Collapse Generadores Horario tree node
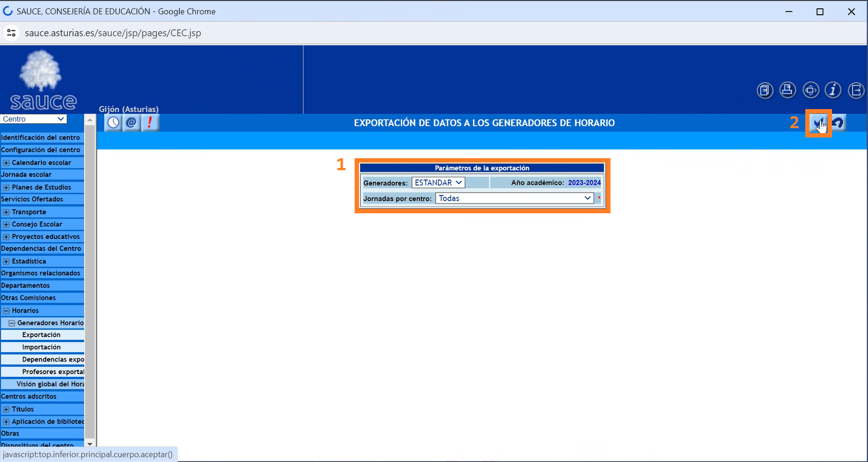Viewport: 868px width, 462px height. [11, 323]
